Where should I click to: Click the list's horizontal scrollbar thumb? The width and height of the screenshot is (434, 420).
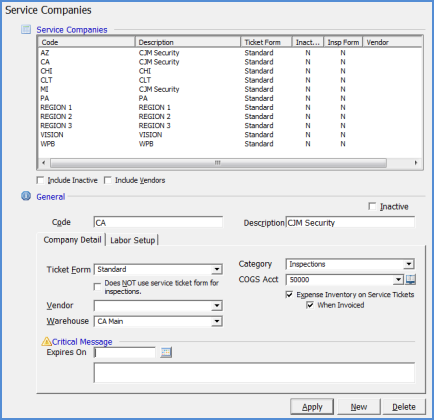[x=218, y=163]
